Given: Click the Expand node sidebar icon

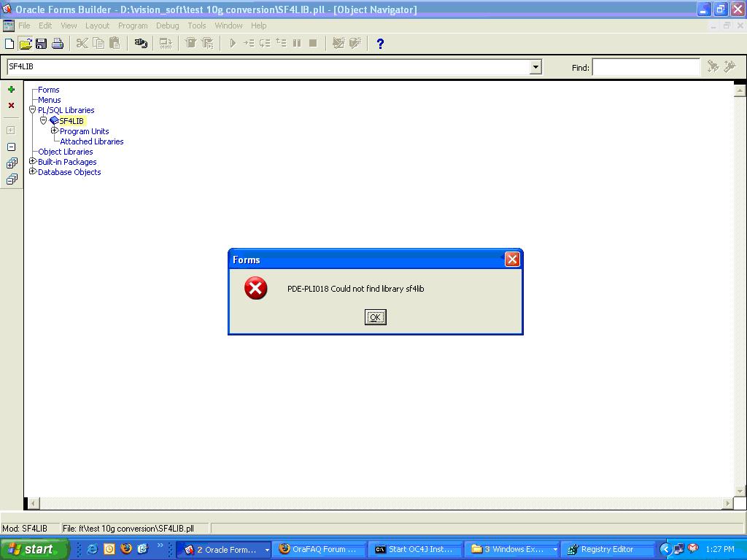Looking at the screenshot, I should point(11,130).
